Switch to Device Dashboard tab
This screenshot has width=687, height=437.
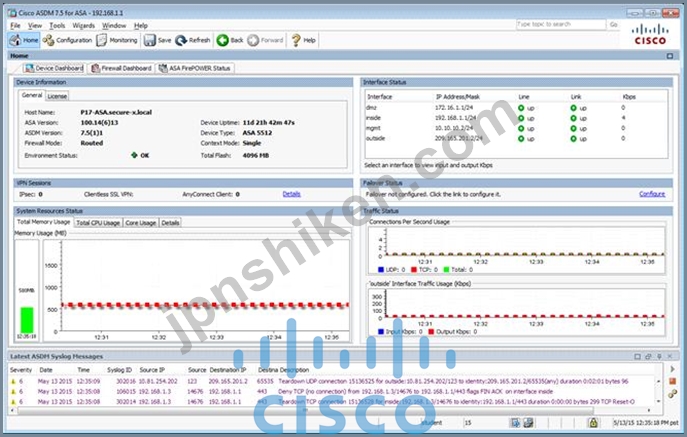click(54, 68)
